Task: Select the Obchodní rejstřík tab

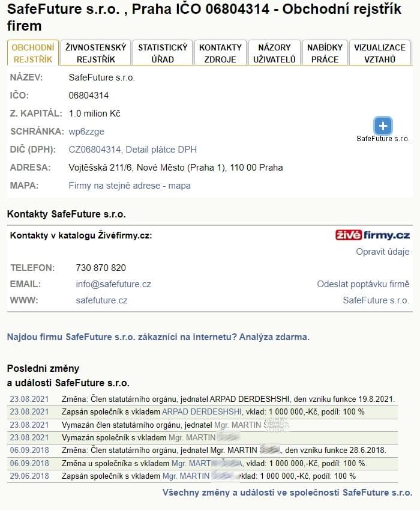Action: tap(33, 53)
